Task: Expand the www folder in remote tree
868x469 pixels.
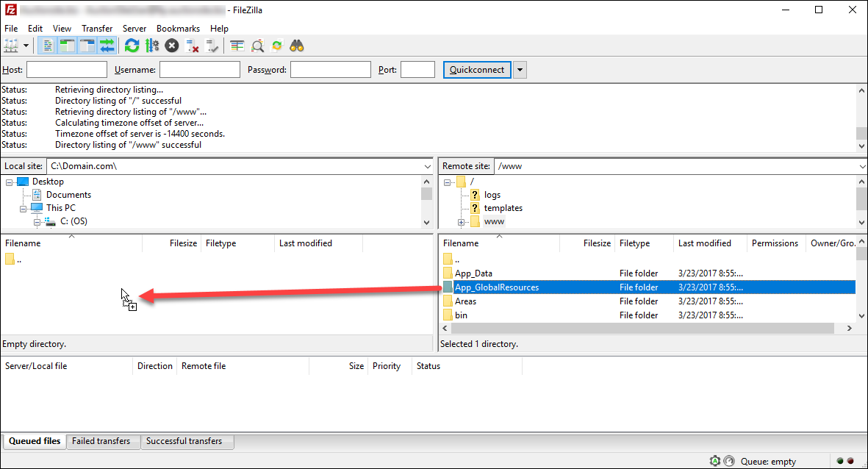Action: [x=461, y=222]
